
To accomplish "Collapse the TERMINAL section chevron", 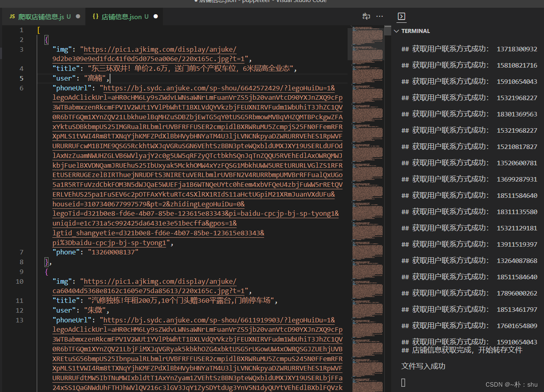I will coord(396,31).
